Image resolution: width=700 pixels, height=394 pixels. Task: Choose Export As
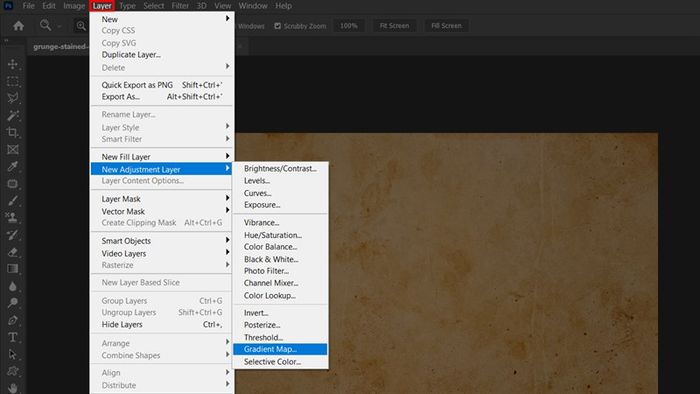tap(162, 96)
